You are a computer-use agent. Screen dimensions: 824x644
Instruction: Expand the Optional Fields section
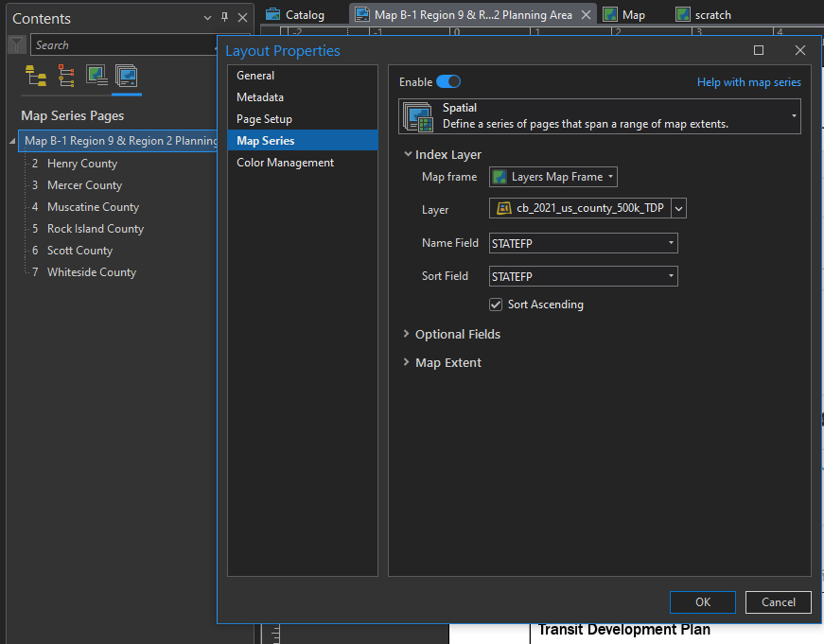pos(408,334)
